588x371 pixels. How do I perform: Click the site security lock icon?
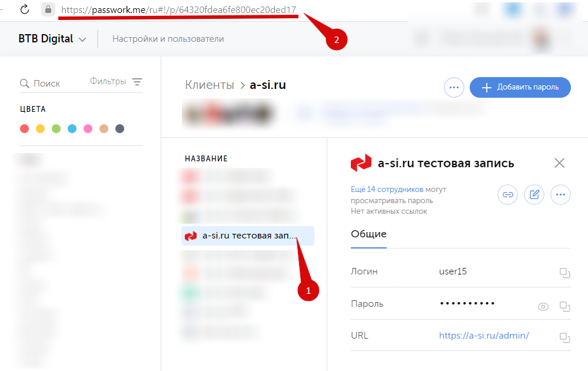point(48,9)
